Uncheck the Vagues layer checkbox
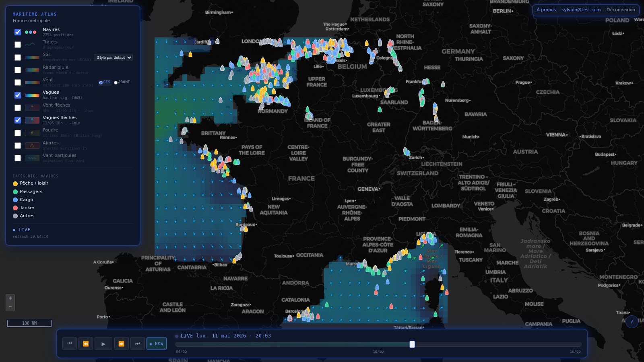644x362 pixels. click(x=18, y=95)
